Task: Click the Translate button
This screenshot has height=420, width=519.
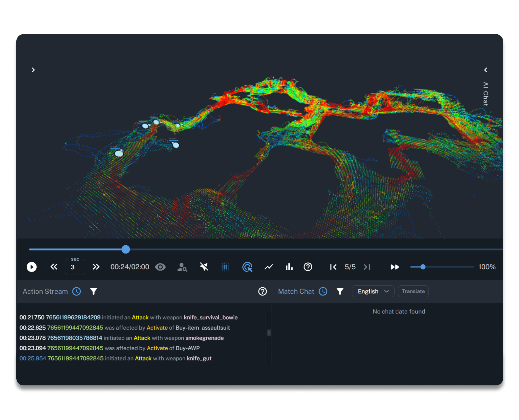Action: [x=413, y=291]
